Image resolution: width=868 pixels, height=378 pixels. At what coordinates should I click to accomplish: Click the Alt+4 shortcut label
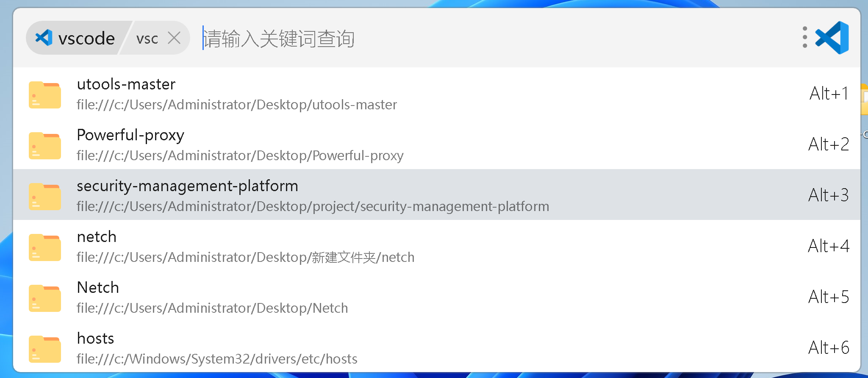829,246
